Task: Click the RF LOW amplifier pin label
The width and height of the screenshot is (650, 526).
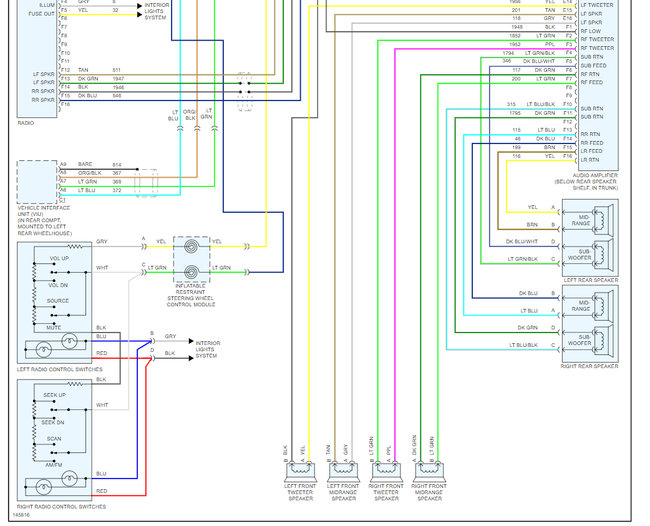Action: [590, 31]
